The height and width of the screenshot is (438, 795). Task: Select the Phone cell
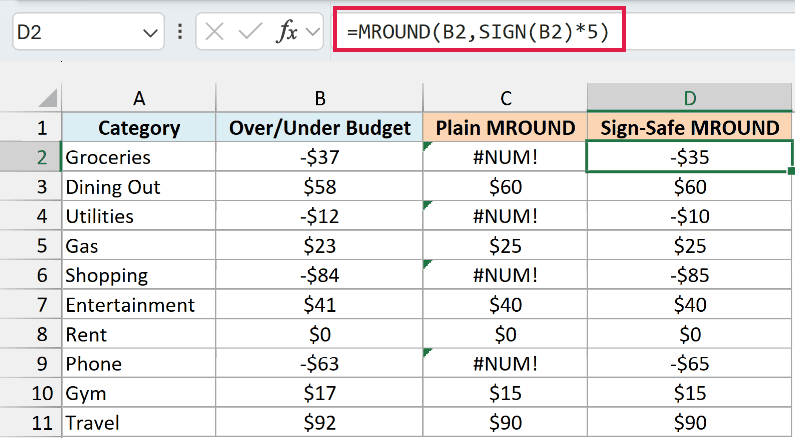(x=139, y=363)
